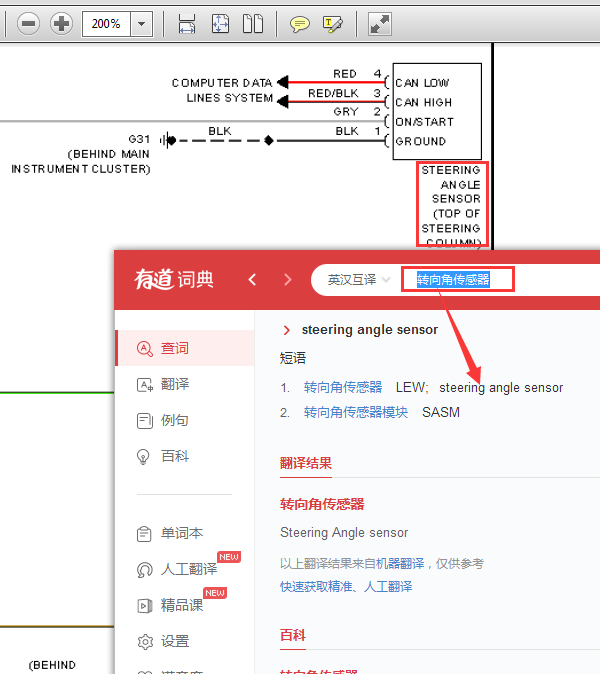
Task: Open the 转向角传感器模块 phrase link
Action: (x=356, y=412)
